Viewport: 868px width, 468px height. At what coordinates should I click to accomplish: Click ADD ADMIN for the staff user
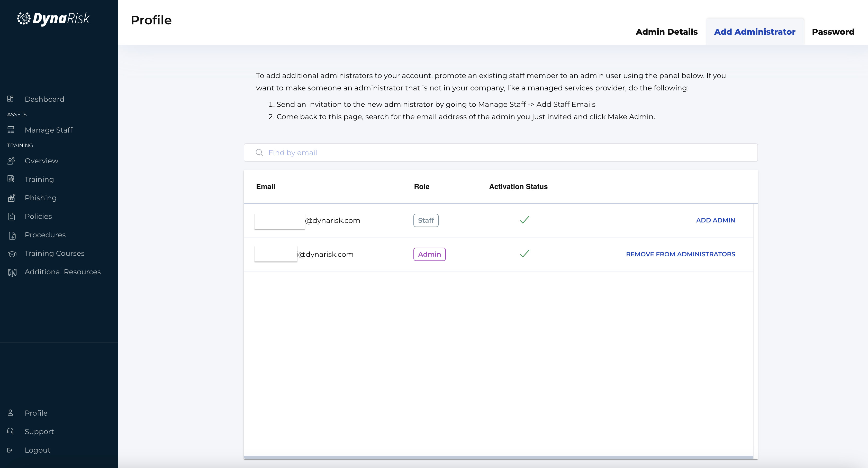(715, 220)
